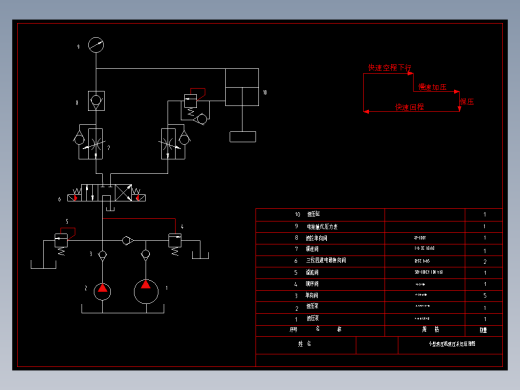520x390 pixels.
Task: Select the specification cell in parts row 5
Action: 425,273
